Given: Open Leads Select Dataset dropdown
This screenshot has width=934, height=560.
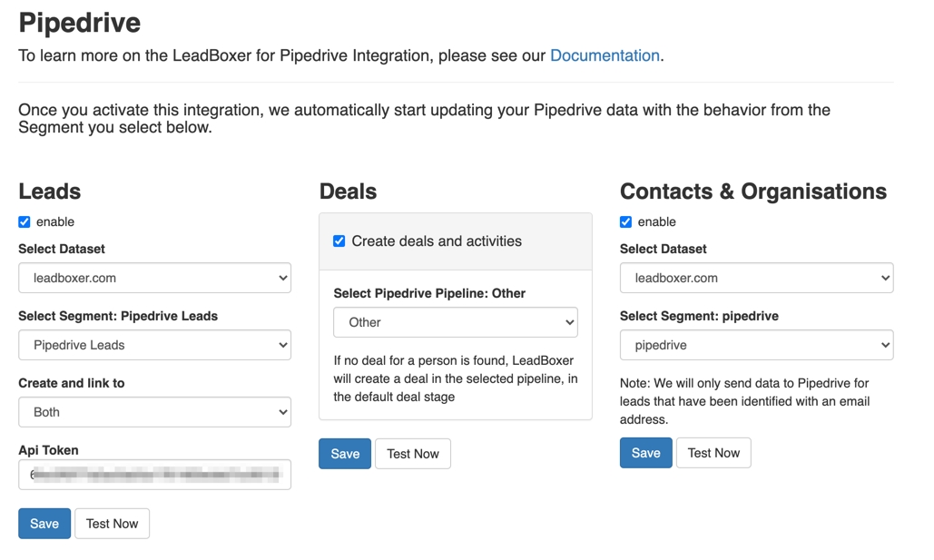Looking at the screenshot, I should (x=154, y=278).
